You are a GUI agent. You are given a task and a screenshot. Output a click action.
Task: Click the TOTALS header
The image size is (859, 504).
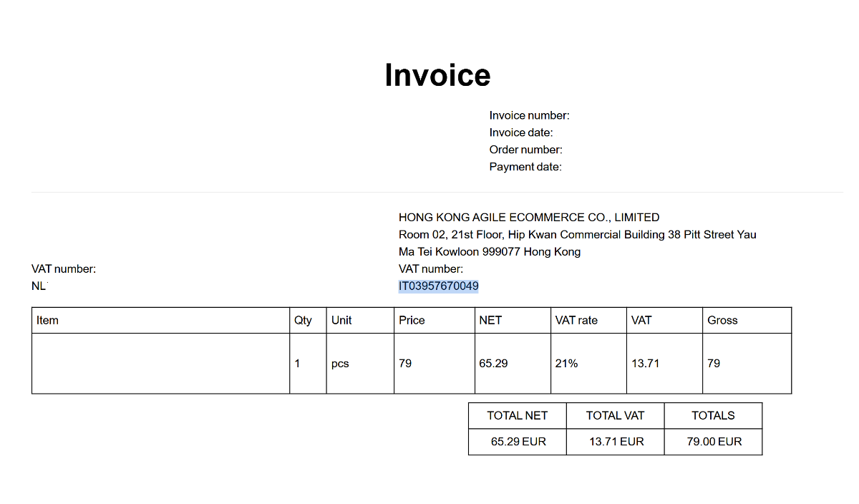tap(713, 415)
